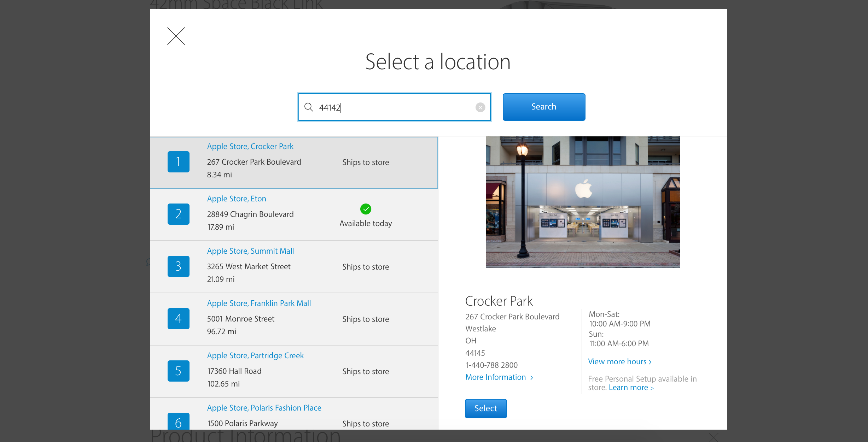Select store number 6 badge

point(179,421)
